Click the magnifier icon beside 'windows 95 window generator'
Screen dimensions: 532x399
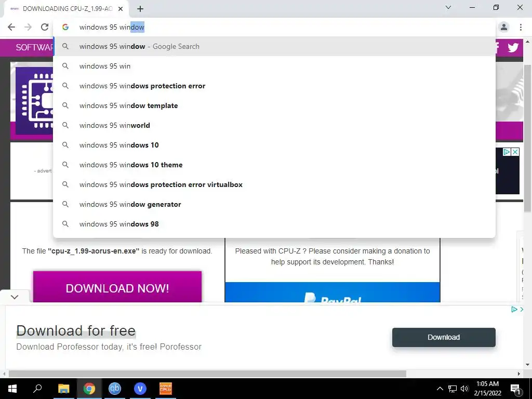(65, 204)
